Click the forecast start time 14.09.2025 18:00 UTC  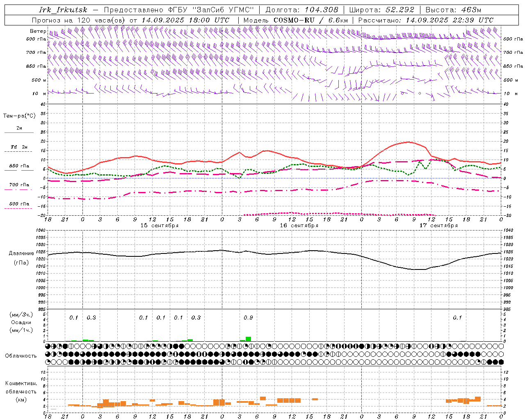tap(185, 20)
